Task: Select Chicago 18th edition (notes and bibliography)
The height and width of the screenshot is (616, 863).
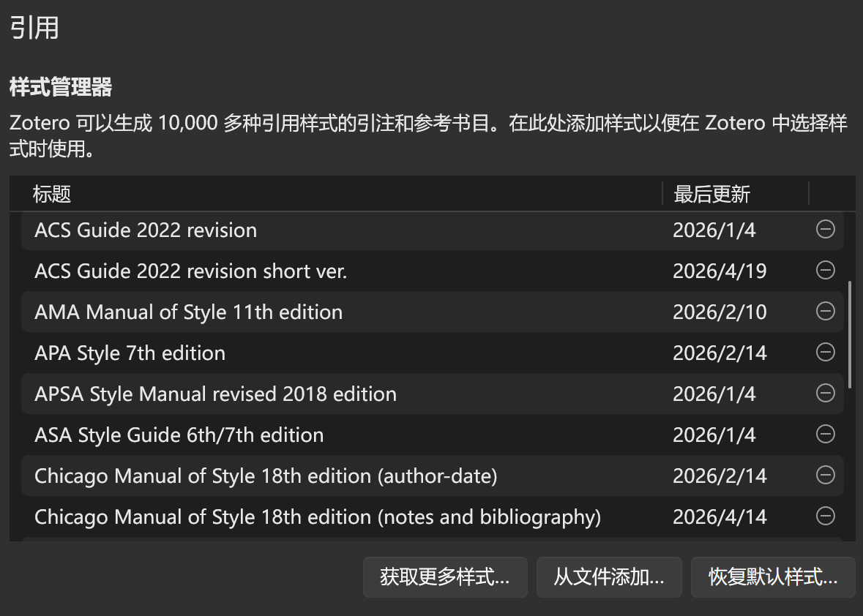Action: pos(432,517)
